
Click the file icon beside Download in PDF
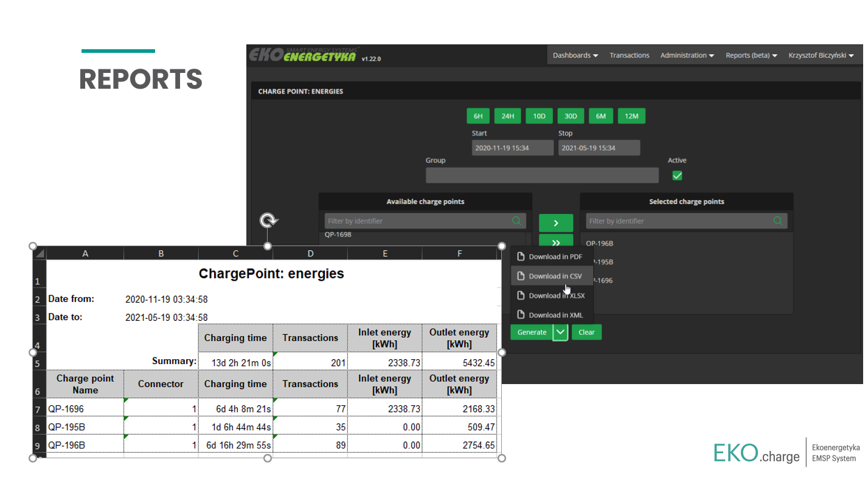coord(521,256)
